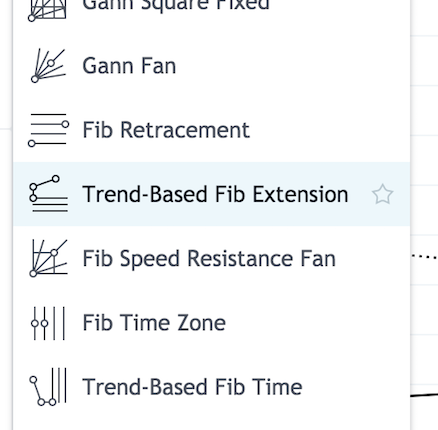Screen dimensions: 438x430
Task: Click the Gann Fan tool icon
Action: tap(47, 66)
